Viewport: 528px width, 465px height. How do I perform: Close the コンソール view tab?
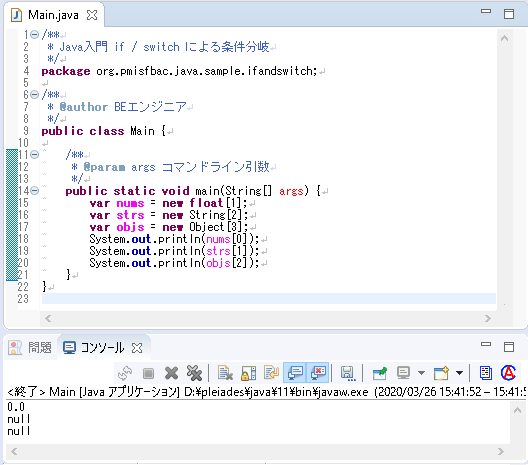(x=137, y=348)
